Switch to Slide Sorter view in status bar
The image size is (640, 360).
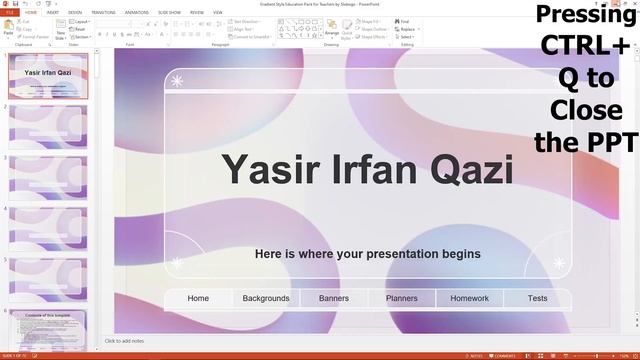coord(540,356)
